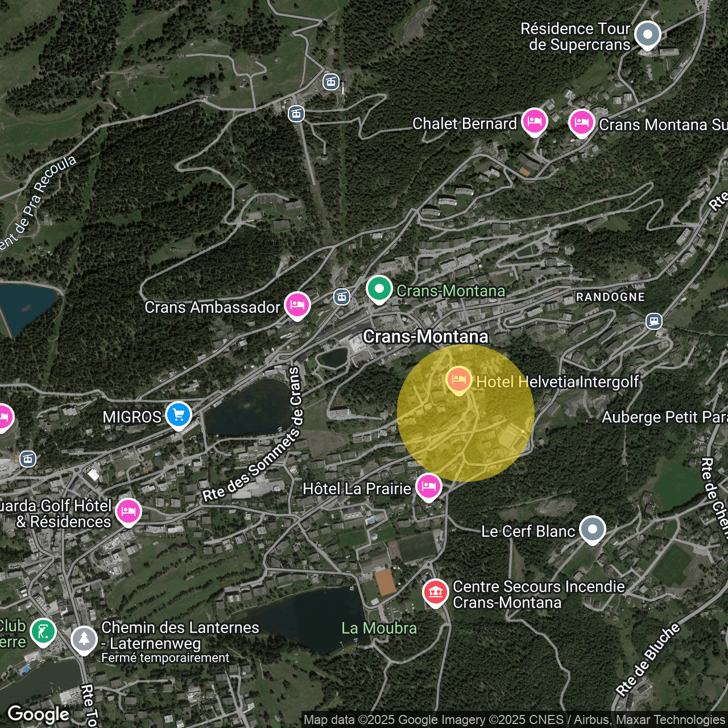This screenshot has height=728, width=728.
Task: Click the La Moubra lake label
Action: coord(379,628)
